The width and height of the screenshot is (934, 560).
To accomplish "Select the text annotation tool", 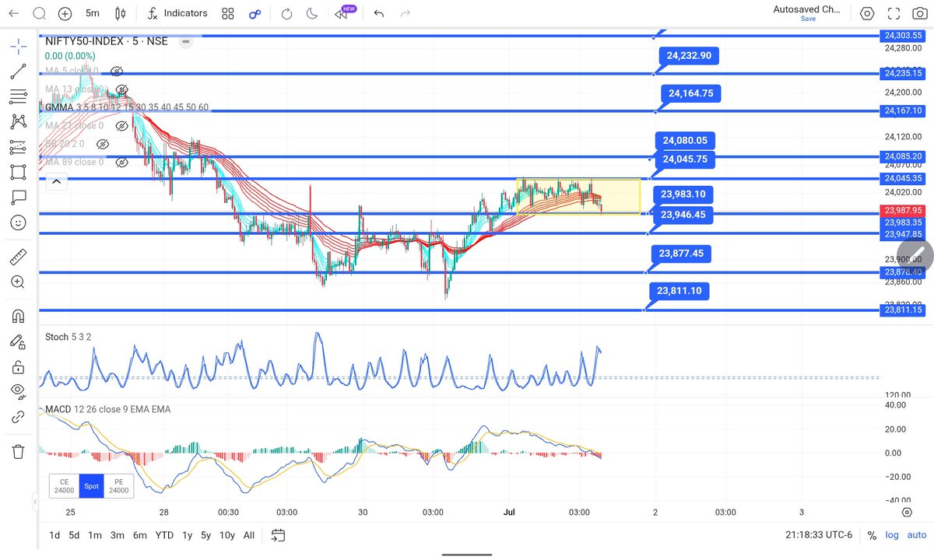I will click(x=18, y=197).
